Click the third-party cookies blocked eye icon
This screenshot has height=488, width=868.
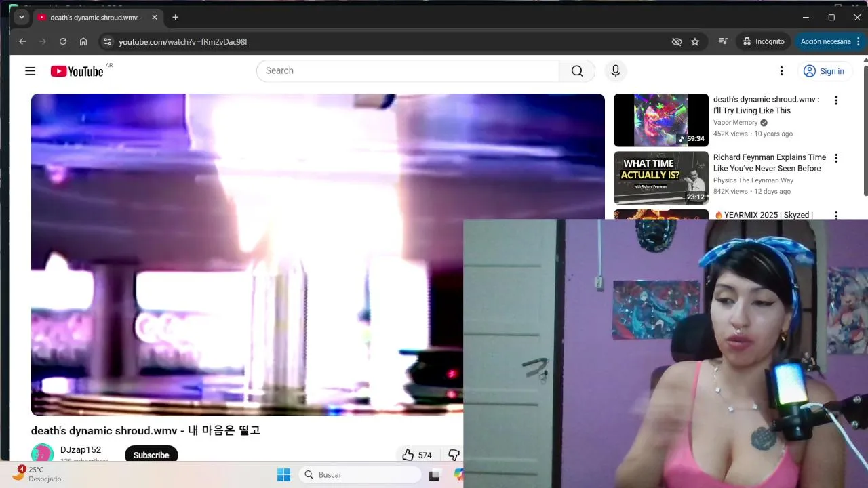coord(677,41)
